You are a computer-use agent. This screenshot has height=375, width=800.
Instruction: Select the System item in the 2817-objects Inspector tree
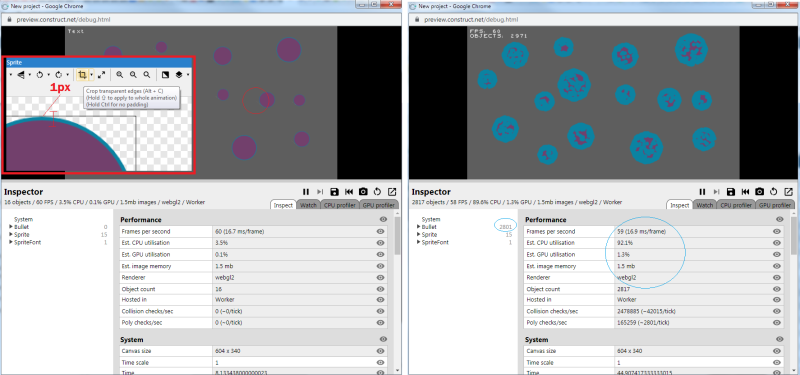[x=431, y=219]
